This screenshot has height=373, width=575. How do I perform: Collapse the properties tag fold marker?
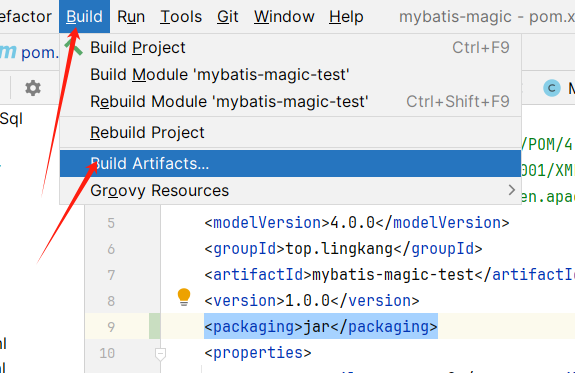(160, 354)
